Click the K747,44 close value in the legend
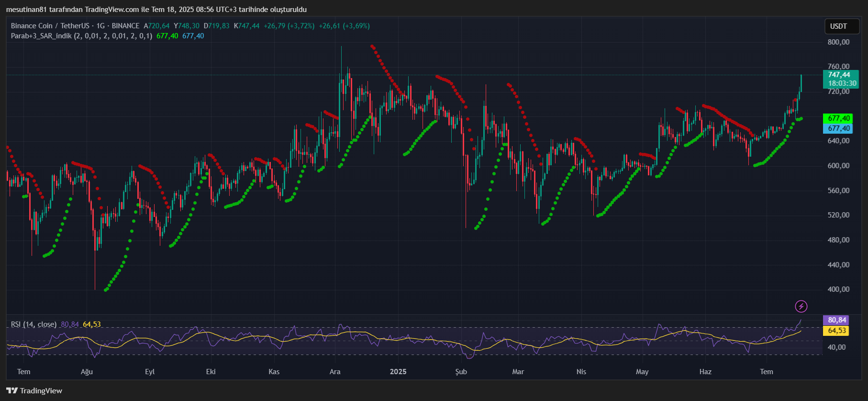Image resolution: width=868 pixels, height=401 pixels. click(x=246, y=26)
